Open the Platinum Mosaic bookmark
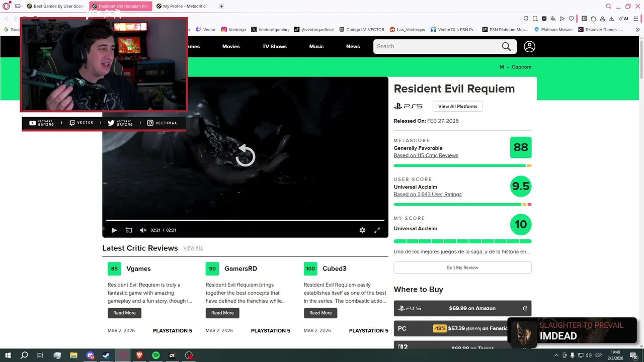 553,30
